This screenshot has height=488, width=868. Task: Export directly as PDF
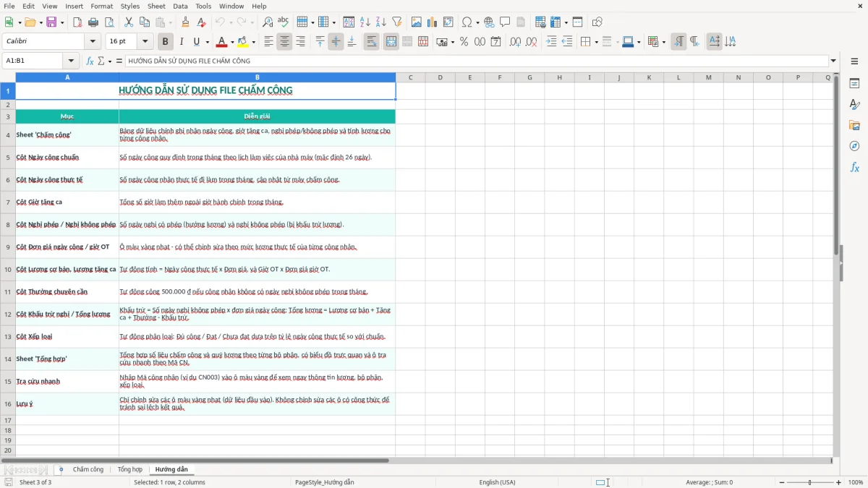click(77, 22)
